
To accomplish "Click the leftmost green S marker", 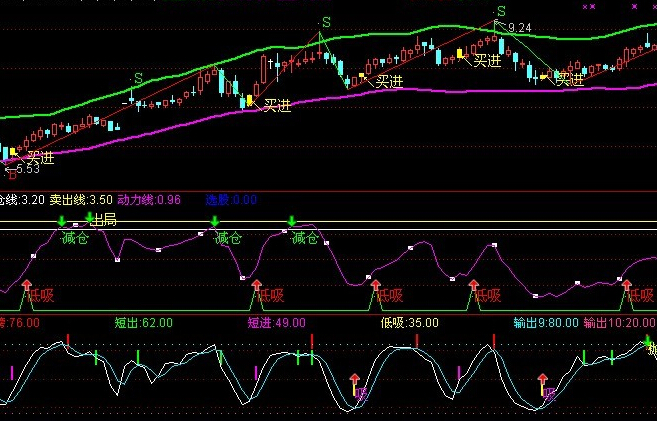I will coord(137,79).
